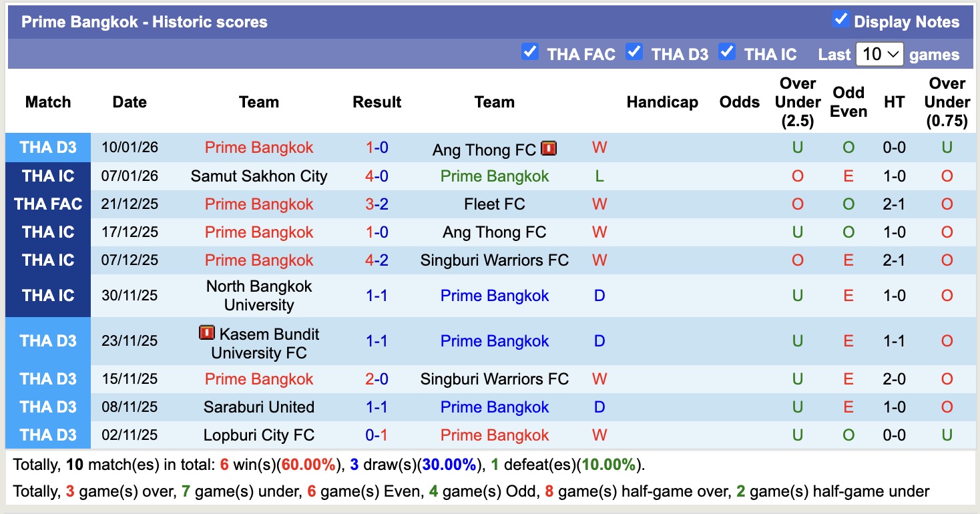Click the Fleet FC team name

tap(494, 204)
